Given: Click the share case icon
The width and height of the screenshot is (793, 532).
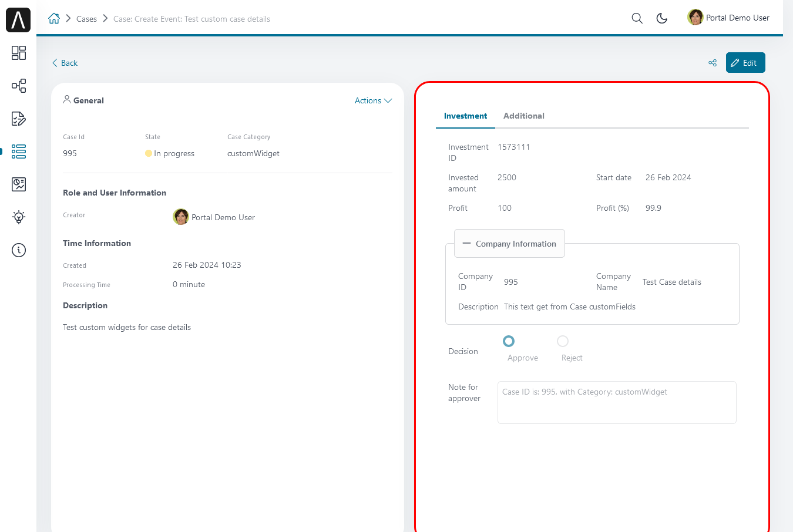Looking at the screenshot, I should pos(713,63).
